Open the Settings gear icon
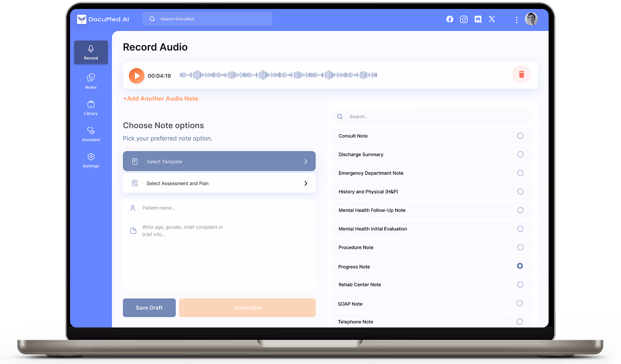Viewport: 621px width, 364px height. tap(91, 157)
